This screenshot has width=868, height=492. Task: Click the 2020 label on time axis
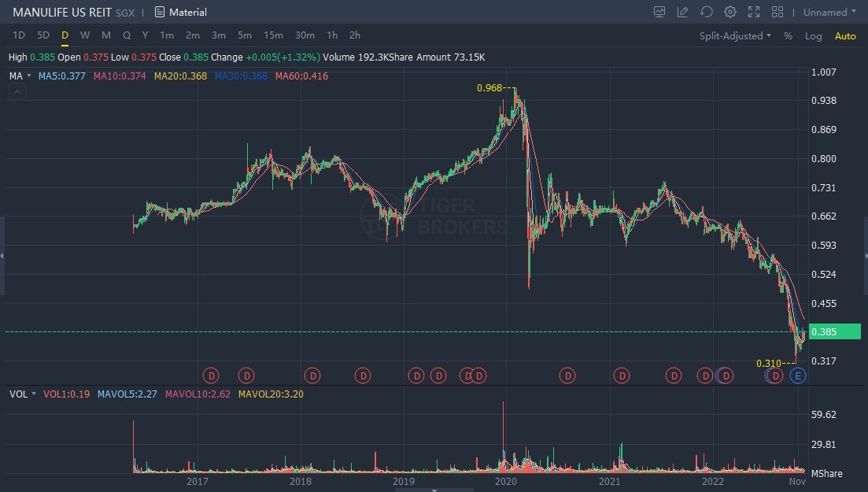tap(506, 482)
